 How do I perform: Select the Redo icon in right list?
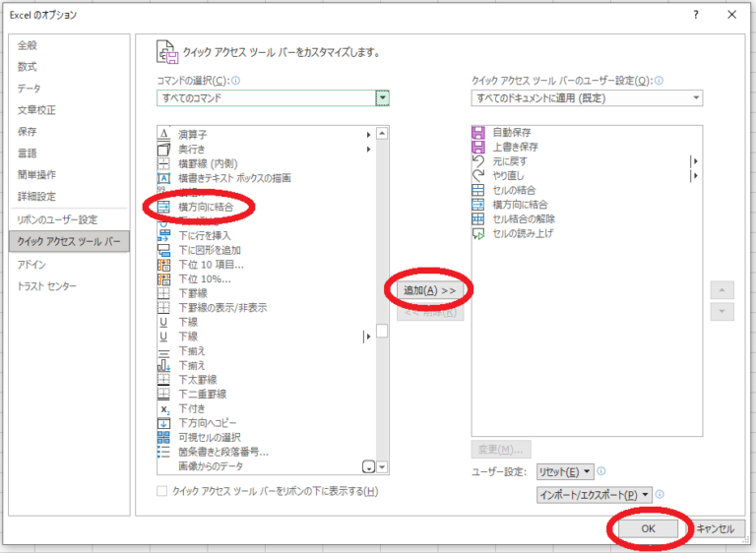479,176
